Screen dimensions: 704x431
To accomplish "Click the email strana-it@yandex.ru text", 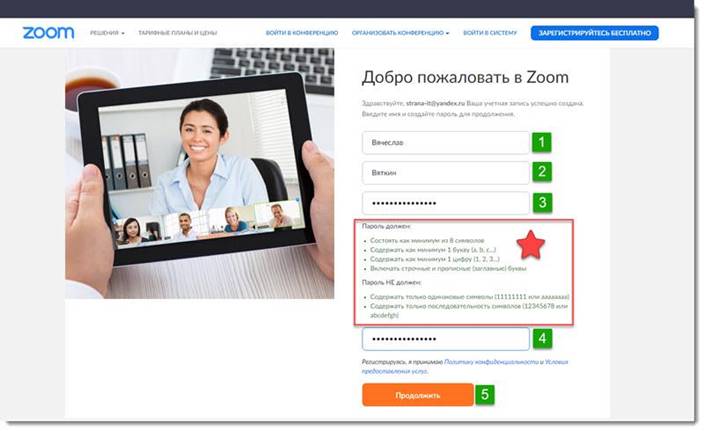I will [x=436, y=103].
